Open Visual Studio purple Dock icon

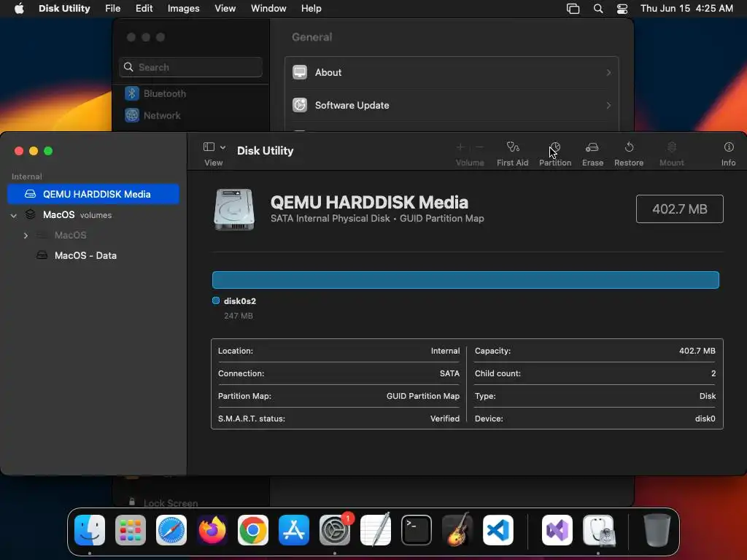557,530
